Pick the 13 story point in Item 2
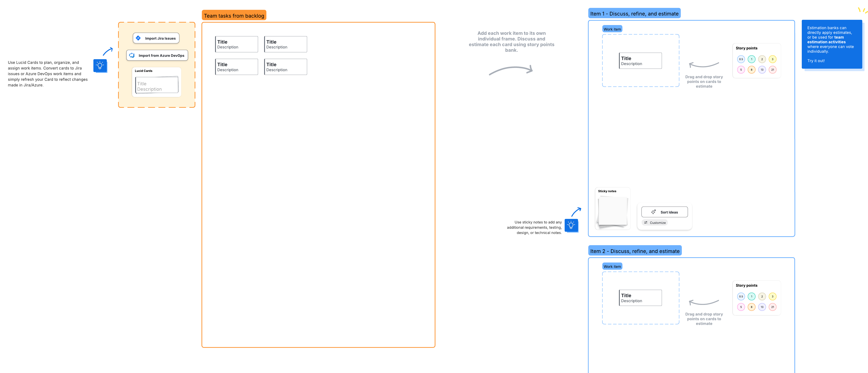868x373 pixels. 762,307
